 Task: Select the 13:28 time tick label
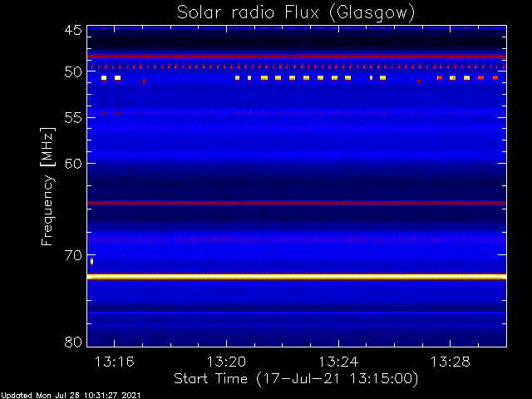click(x=451, y=362)
